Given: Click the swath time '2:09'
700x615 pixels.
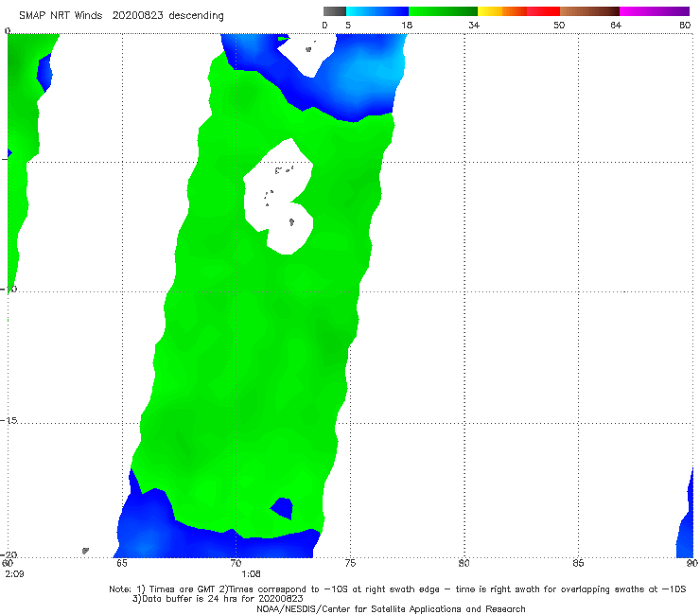Looking at the screenshot, I should pos(14,574).
